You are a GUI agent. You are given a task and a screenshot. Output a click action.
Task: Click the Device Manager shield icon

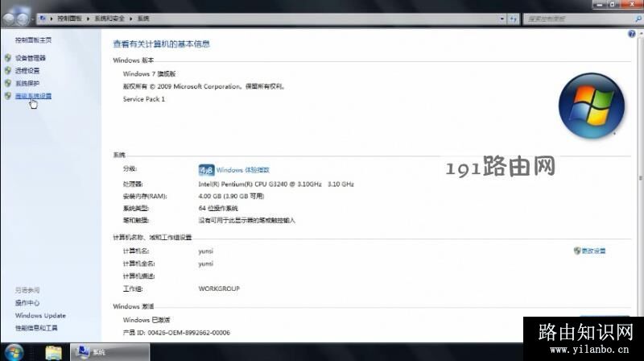[8, 58]
